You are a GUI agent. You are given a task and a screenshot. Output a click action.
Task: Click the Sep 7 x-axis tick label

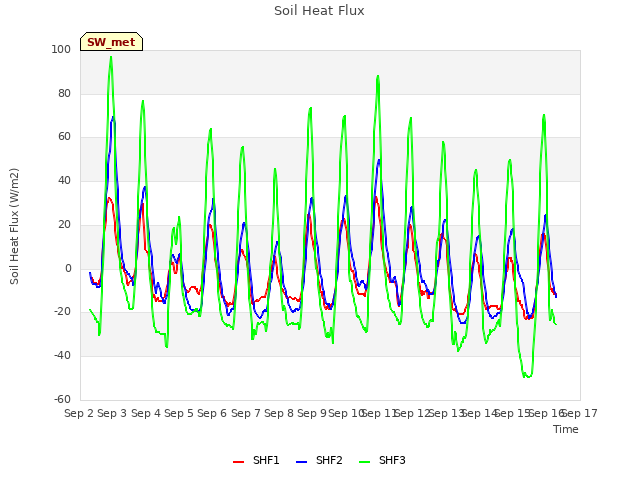[x=246, y=413]
